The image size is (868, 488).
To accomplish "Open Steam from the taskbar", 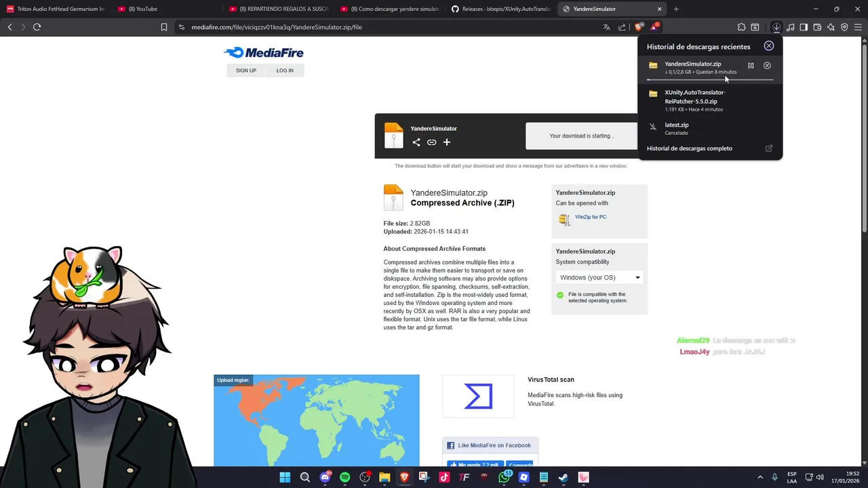I will tap(564, 477).
